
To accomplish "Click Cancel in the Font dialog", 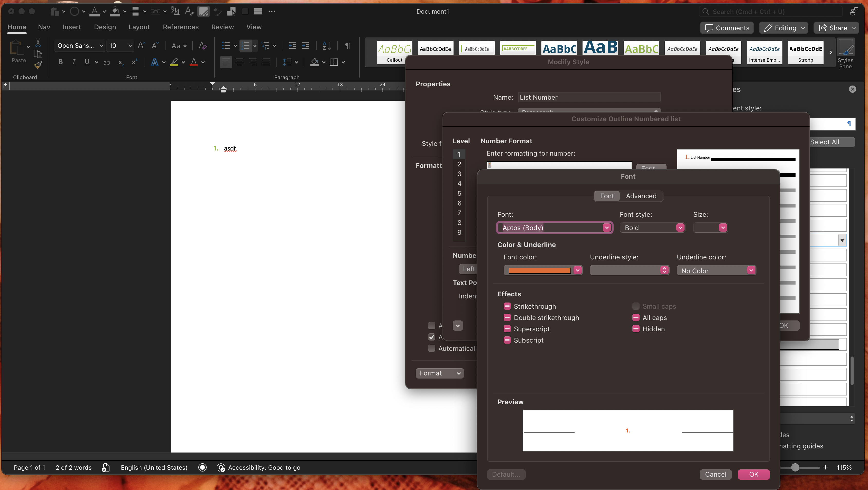I will (x=715, y=474).
